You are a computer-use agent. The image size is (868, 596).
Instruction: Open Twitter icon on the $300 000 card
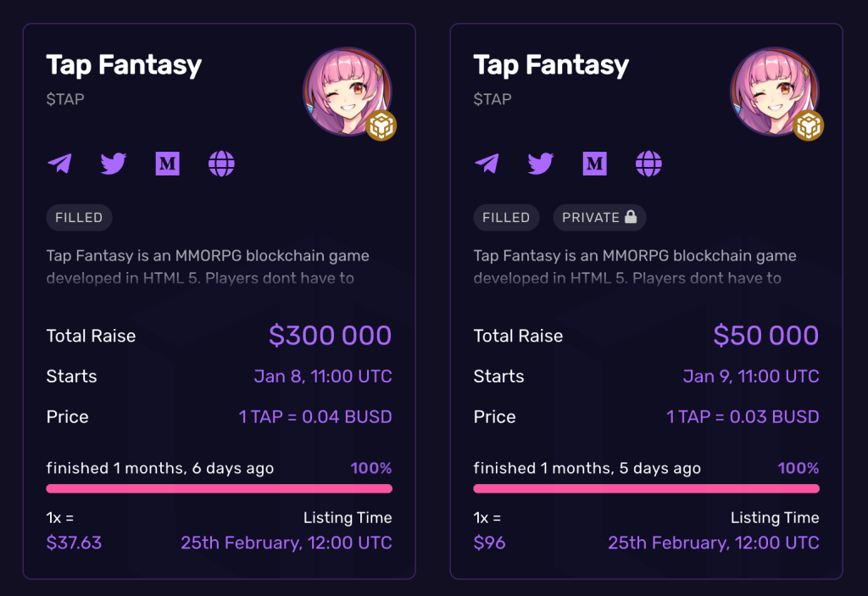(113, 164)
